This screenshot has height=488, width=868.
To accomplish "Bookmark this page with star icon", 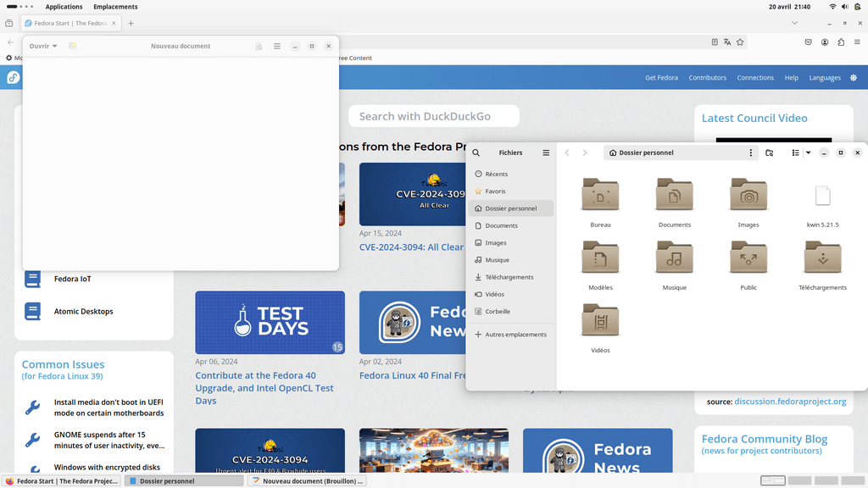I will tap(740, 42).
